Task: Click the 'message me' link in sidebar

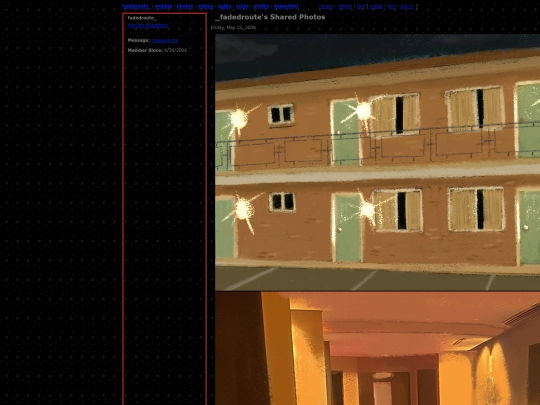Action: (x=165, y=40)
